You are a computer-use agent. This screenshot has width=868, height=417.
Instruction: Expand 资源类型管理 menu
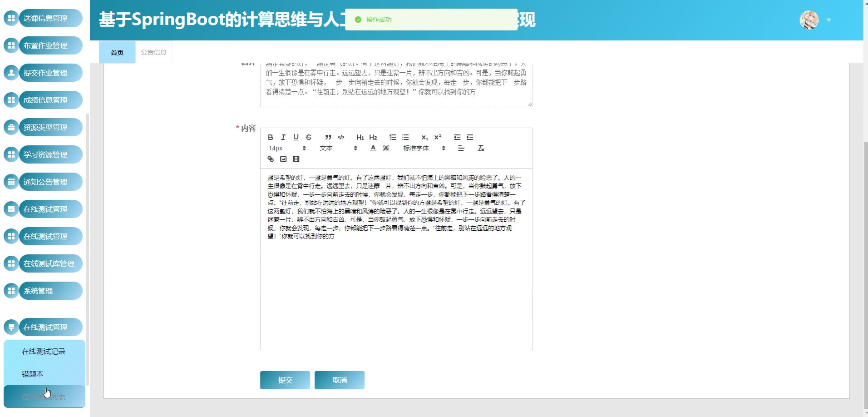tap(51, 127)
